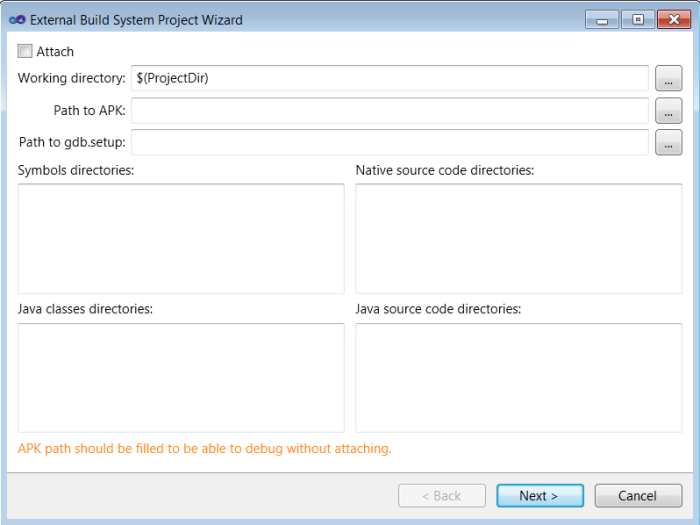Click the Java source code directories box

point(519,377)
